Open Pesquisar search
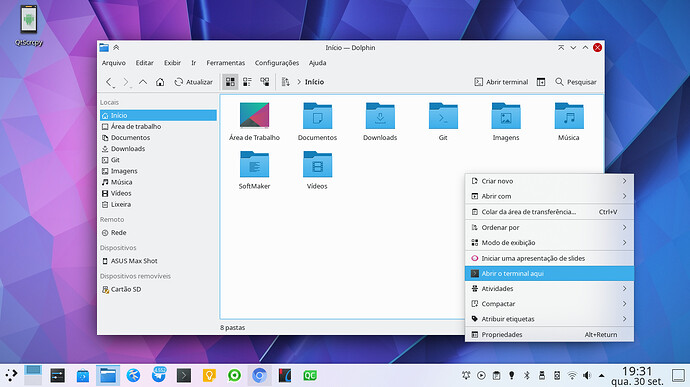Viewport: 690px width, 387px height. point(576,82)
